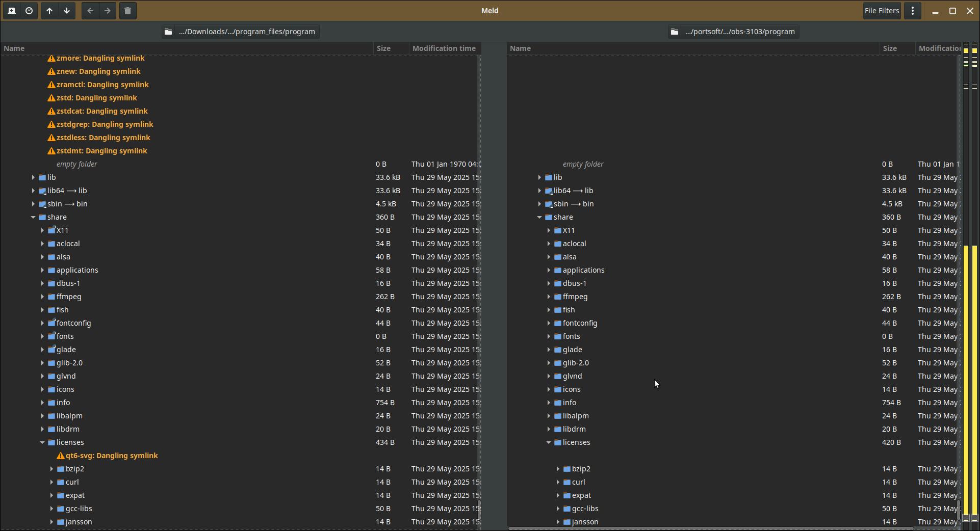The height and width of the screenshot is (531, 980).
Task: Choose left folder via Downloads path button
Action: point(240,32)
